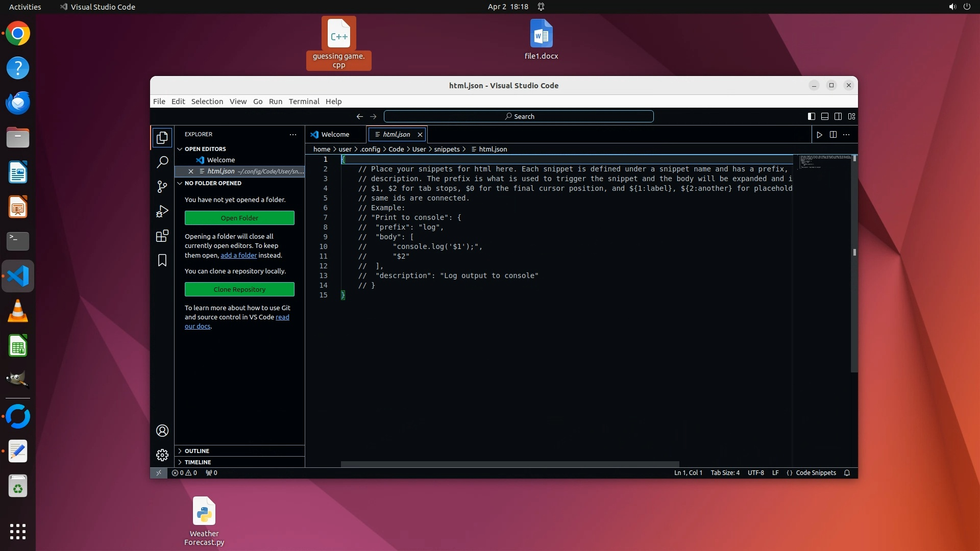Toggle the primary side bar visibility
Screen dimensions: 980x551
coord(811,116)
